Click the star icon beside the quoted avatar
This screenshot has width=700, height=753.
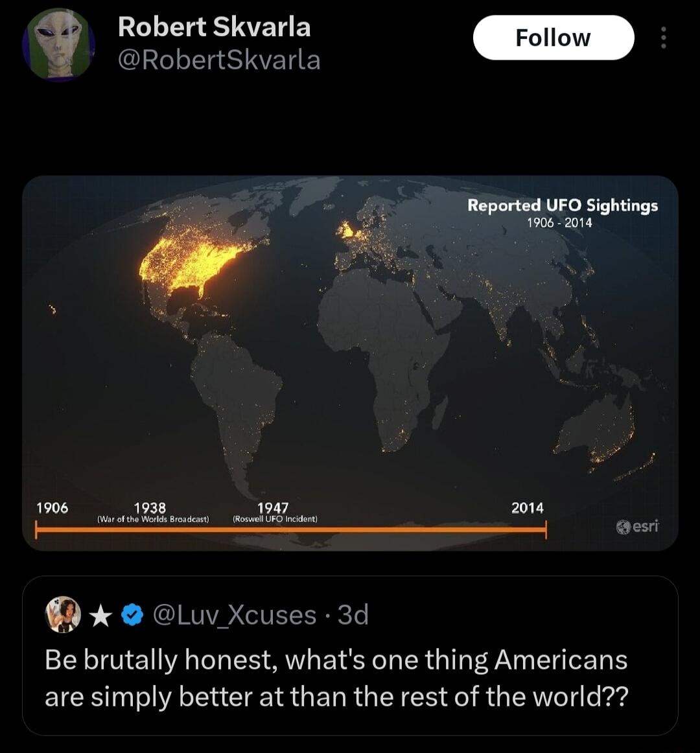point(100,614)
